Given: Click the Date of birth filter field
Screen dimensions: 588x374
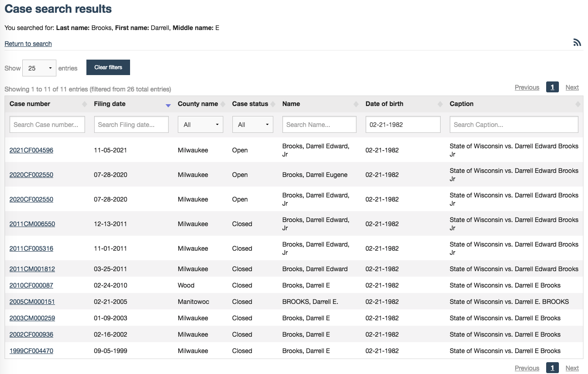Looking at the screenshot, I should click(403, 125).
